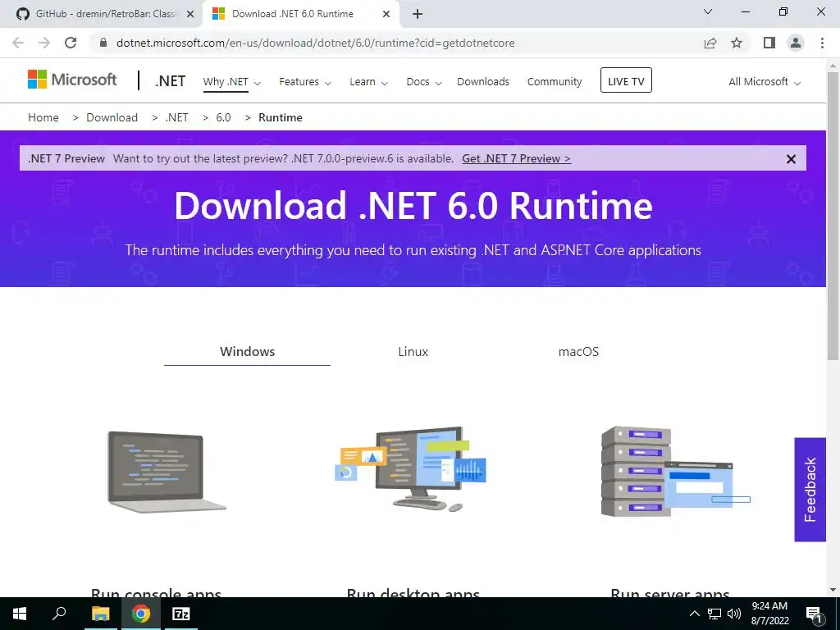Viewport: 840px width, 630px height.
Task: Click the LIVE TV button
Action: tap(626, 80)
